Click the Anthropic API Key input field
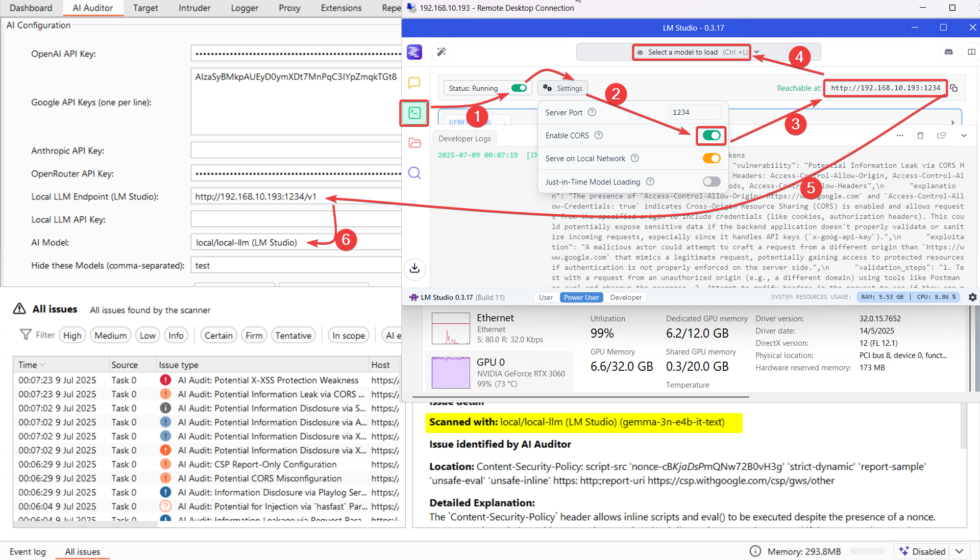This screenshot has width=980, height=560. click(296, 150)
